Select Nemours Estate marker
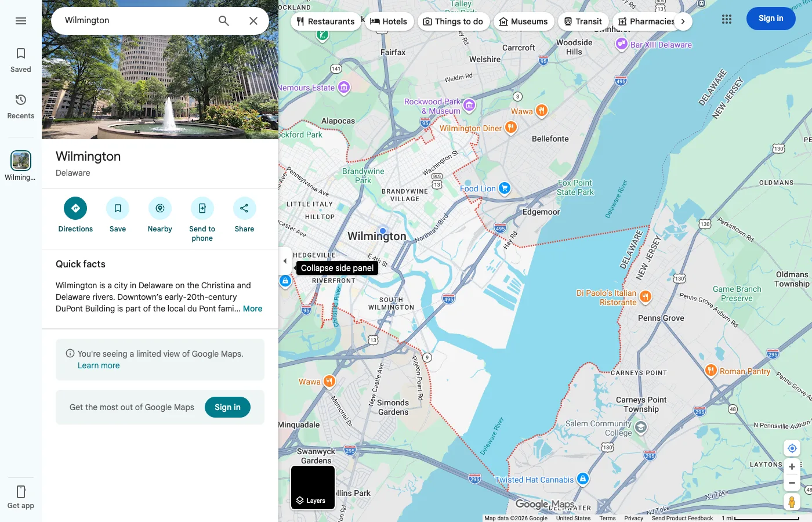Screen dimensions: 812x522 click(344, 88)
